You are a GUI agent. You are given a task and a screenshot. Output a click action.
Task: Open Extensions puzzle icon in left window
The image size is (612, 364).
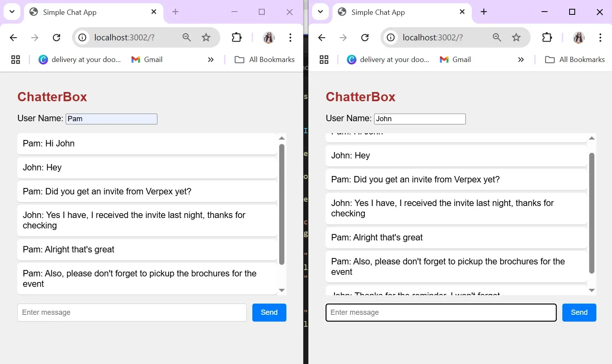click(237, 38)
